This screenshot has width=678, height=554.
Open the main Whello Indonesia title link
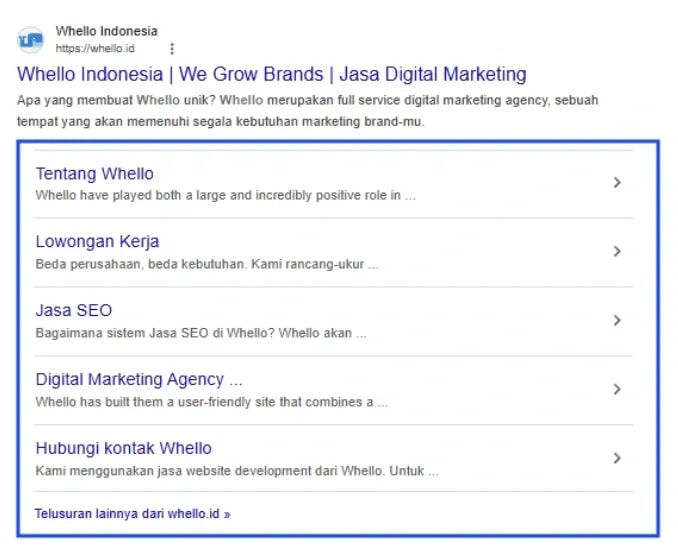271,74
